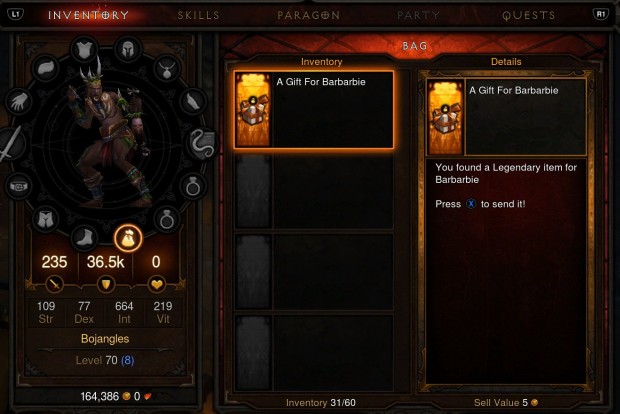Select the highlighted bag pouch icon
Image resolution: width=620 pixels, height=414 pixels.
pos(128,238)
